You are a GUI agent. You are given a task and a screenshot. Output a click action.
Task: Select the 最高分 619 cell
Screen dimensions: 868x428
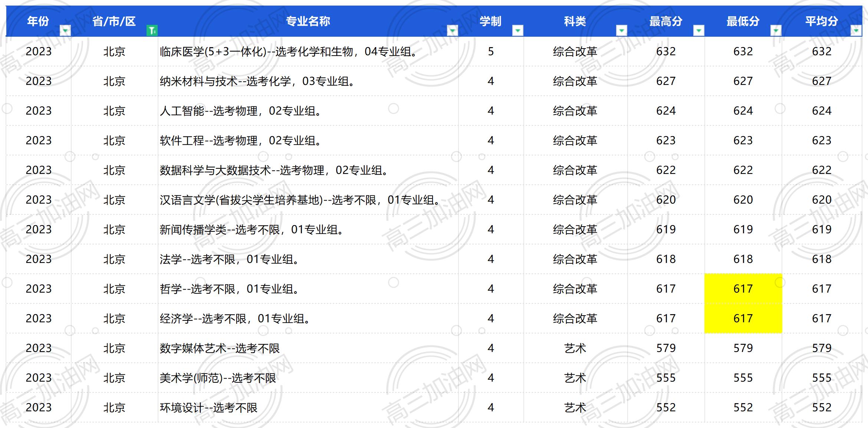pyautogui.click(x=666, y=230)
